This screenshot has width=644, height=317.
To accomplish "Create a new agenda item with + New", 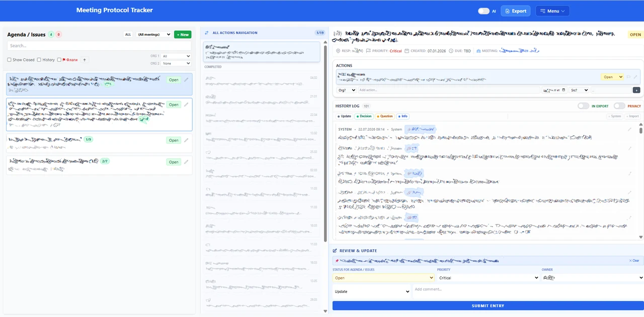I will coord(183,35).
